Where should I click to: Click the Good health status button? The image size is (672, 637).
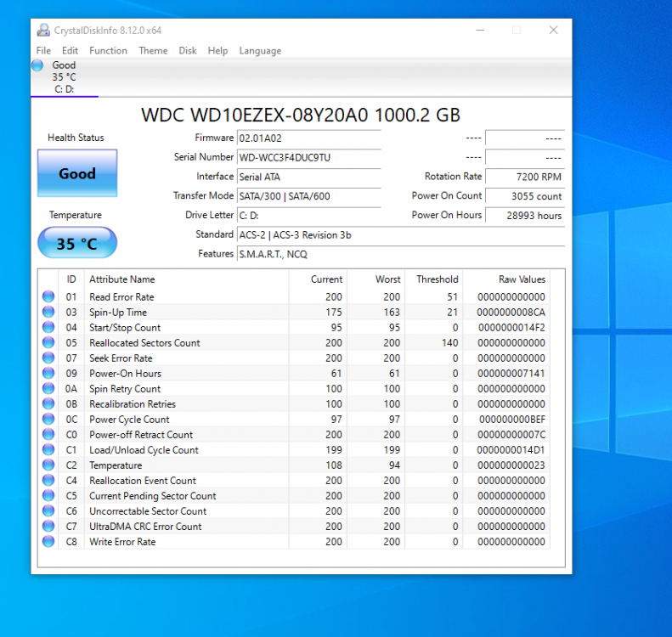pos(77,173)
